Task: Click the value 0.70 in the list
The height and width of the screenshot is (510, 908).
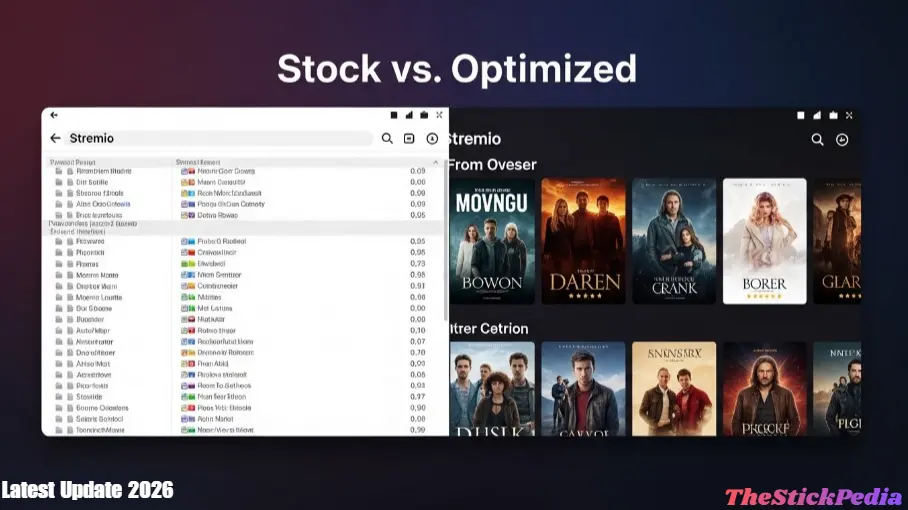Action: (x=418, y=353)
